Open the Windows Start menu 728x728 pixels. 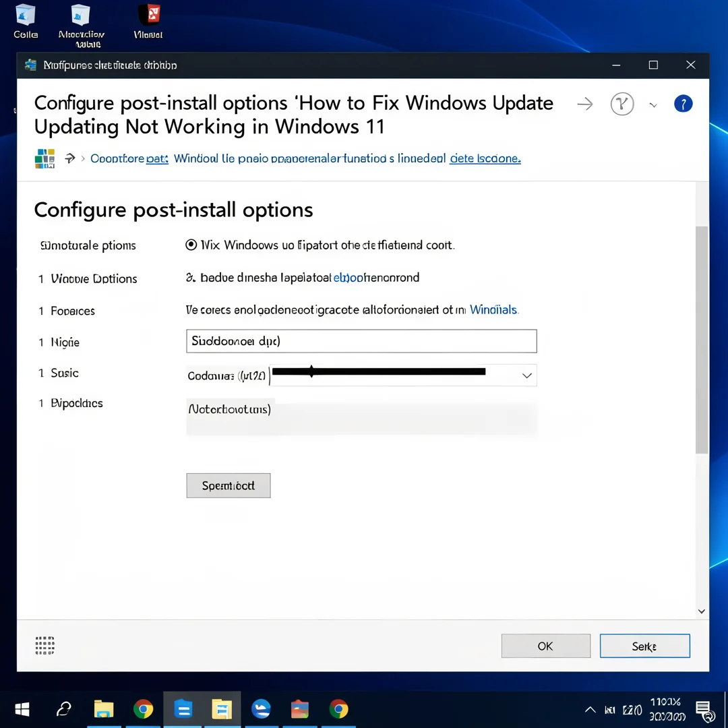click(22, 709)
